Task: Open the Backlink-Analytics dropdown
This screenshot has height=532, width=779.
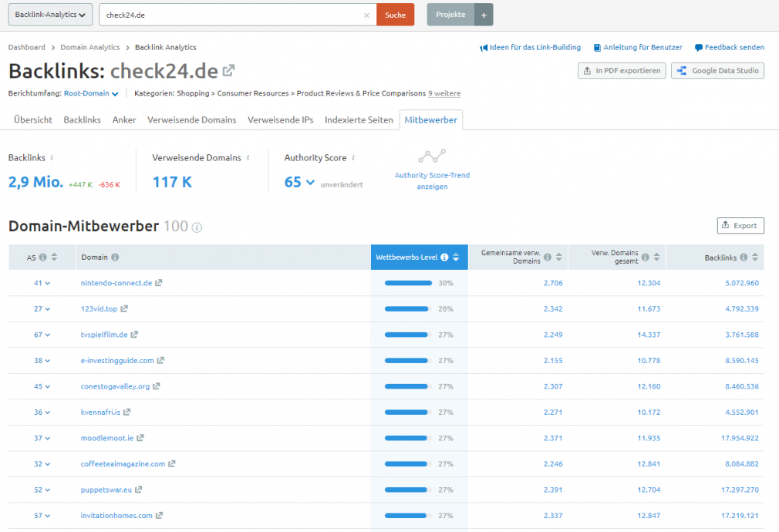Action: pos(50,15)
